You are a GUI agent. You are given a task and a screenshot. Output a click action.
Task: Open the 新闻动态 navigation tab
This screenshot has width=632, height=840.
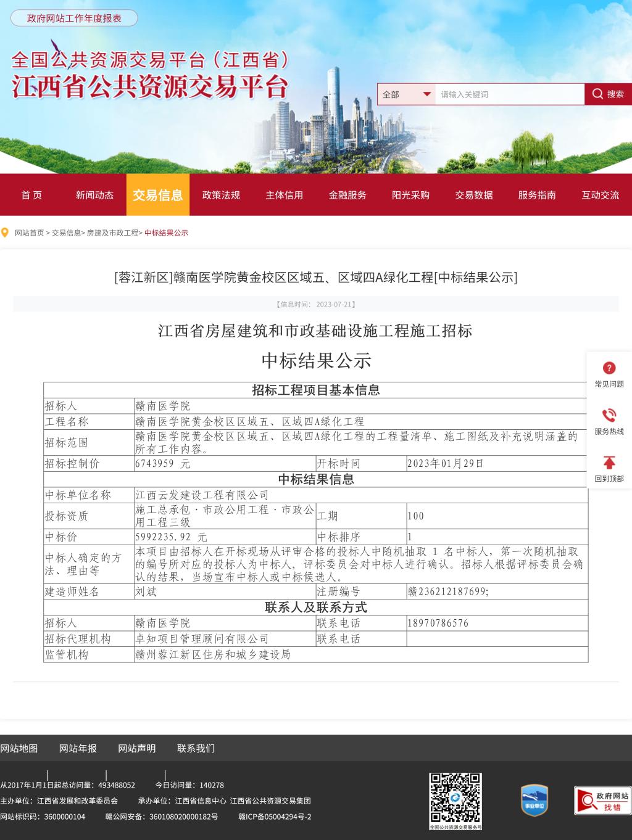(x=94, y=195)
